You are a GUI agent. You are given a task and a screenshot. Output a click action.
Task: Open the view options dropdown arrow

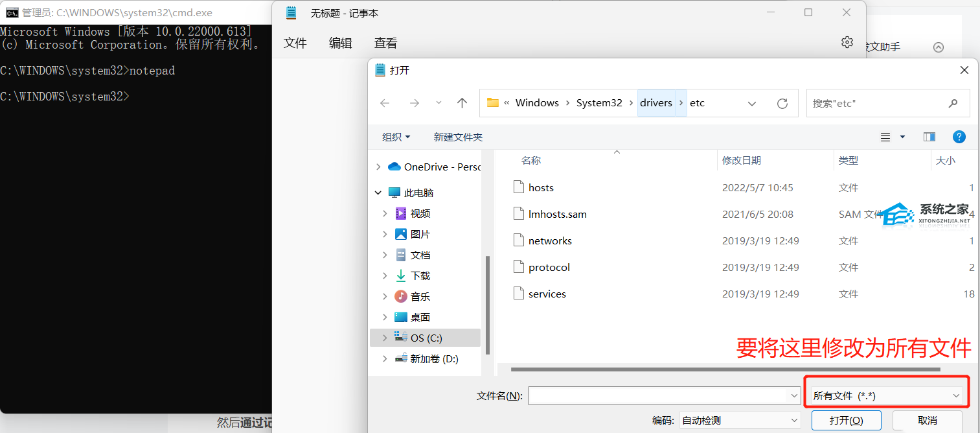(902, 137)
